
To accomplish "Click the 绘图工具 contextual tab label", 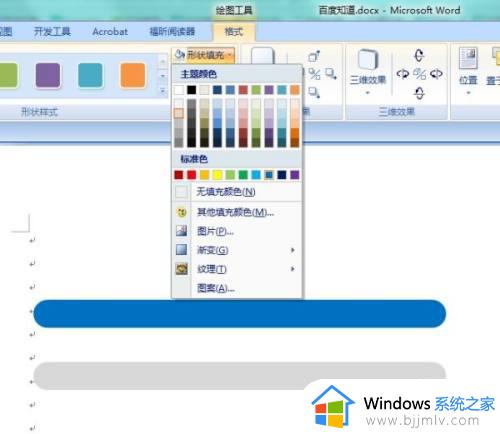I will coord(234,10).
